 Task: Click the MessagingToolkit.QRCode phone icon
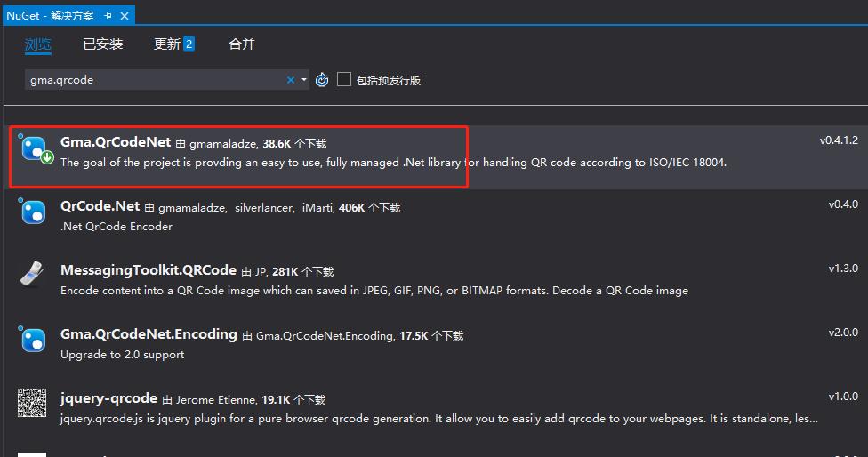[x=32, y=275]
